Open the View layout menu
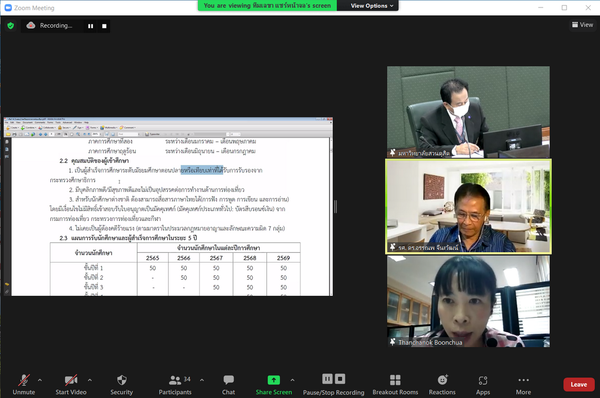The image size is (600, 398). (x=582, y=25)
